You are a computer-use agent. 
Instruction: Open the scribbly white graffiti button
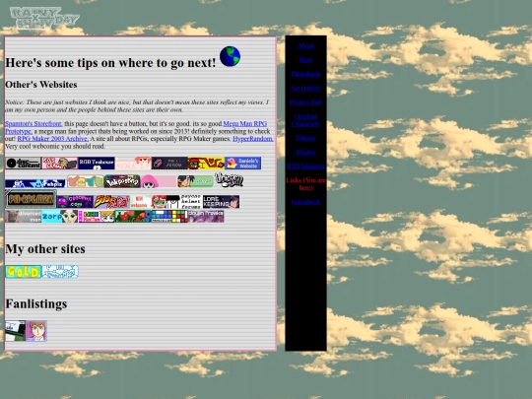tap(229, 180)
